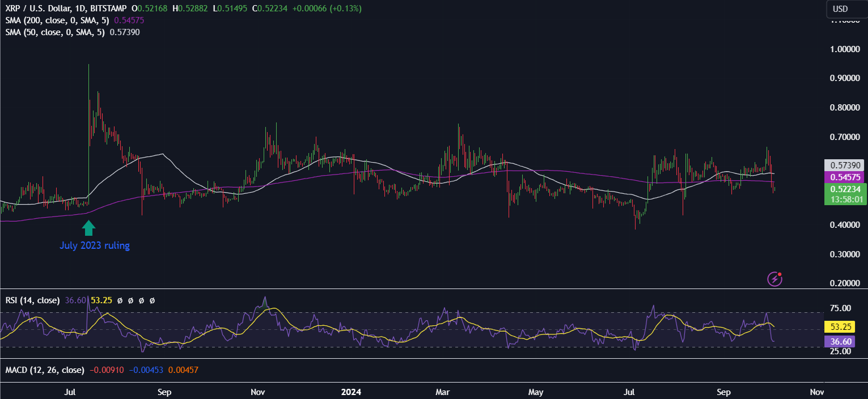
Task: Click the Mar label on time axis
Action: [x=443, y=392]
